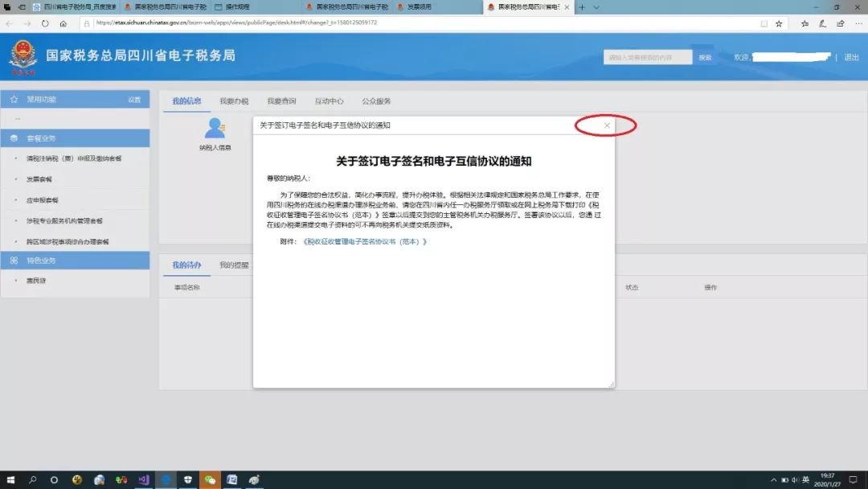This screenshot has height=489, width=868.
Task: Click the 搜索 button in header
Action: tap(705, 57)
